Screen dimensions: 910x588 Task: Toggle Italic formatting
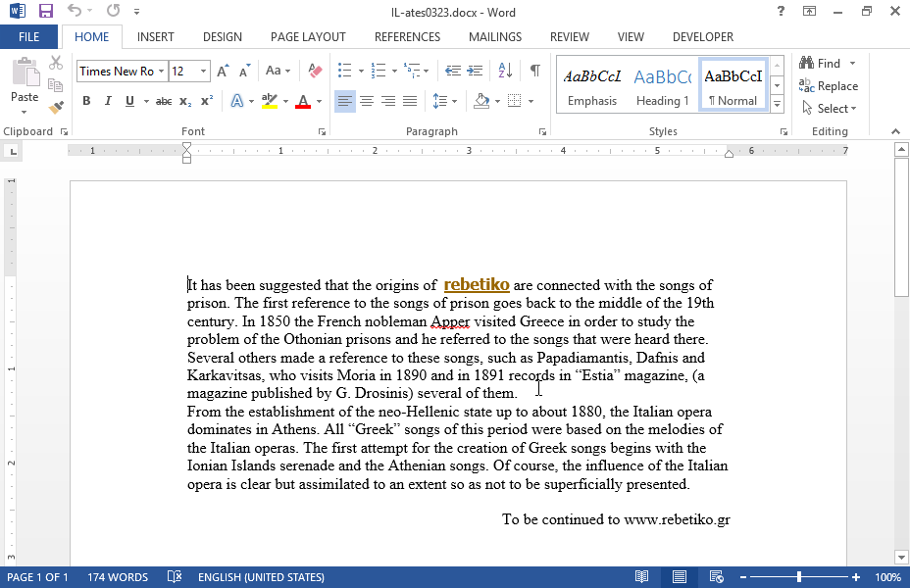click(107, 101)
